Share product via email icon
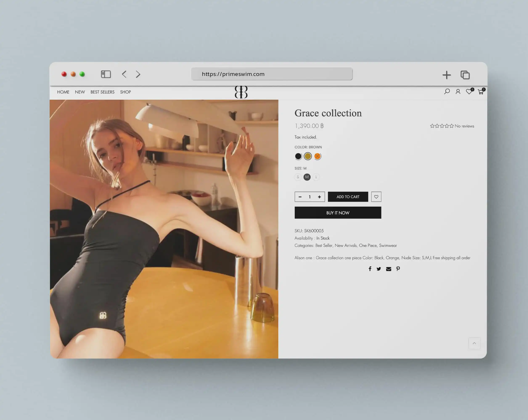 pyautogui.click(x=388, y=269)
